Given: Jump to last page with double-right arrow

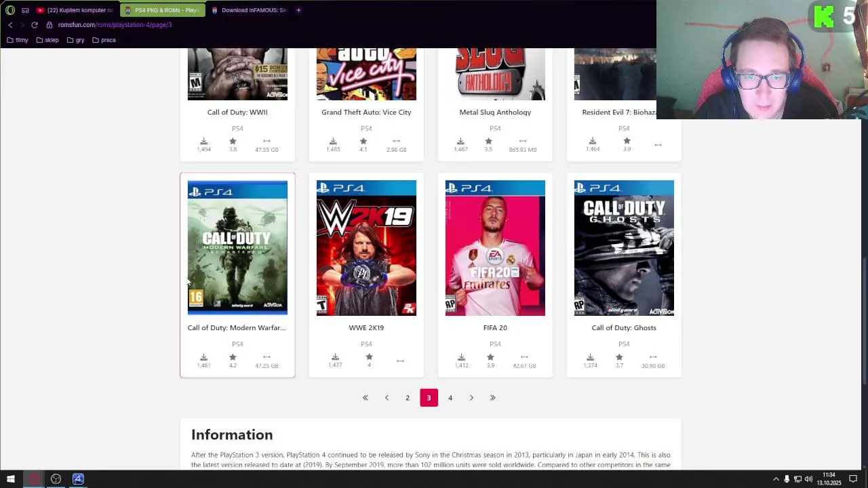Looking at the screenshot, I should pos(493,398).
